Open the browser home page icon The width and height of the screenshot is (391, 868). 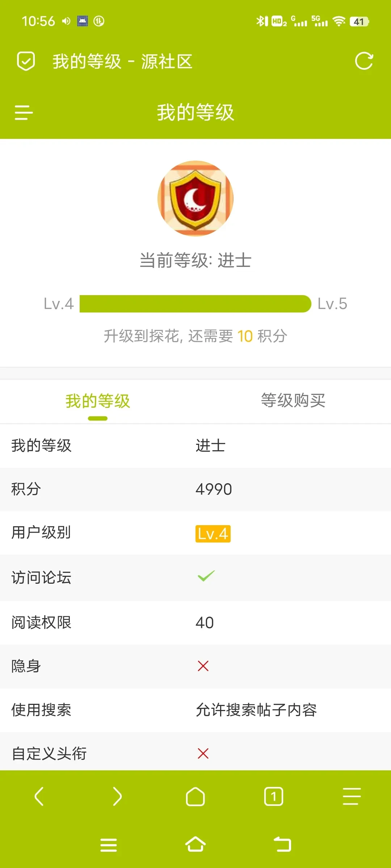[195, 796]
